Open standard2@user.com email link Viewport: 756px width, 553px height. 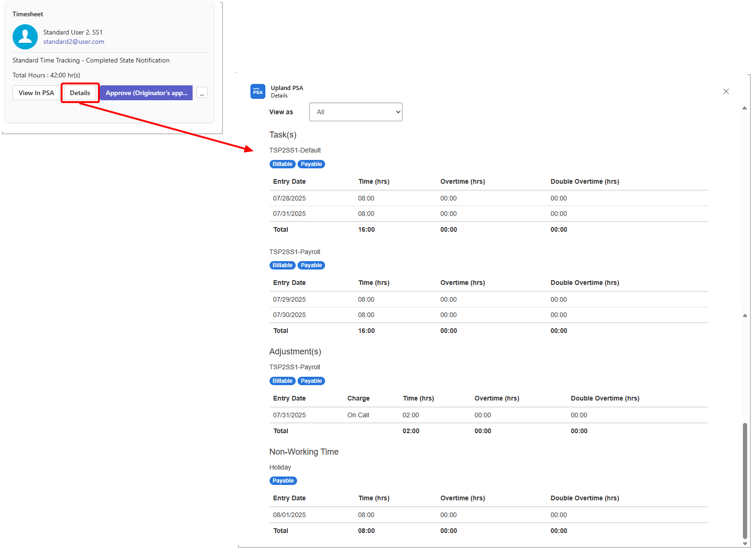coord(73,41)
